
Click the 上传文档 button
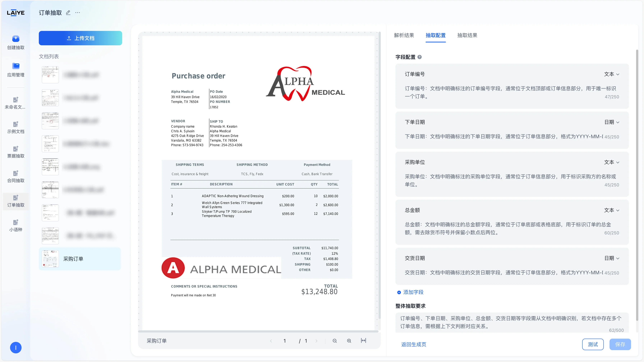click(80, 38)
